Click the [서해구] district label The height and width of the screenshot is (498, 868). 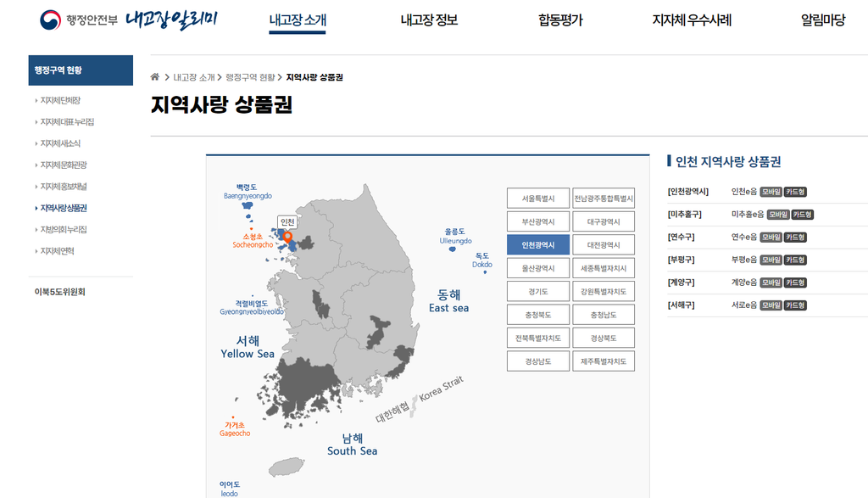(x=681, y=305)
